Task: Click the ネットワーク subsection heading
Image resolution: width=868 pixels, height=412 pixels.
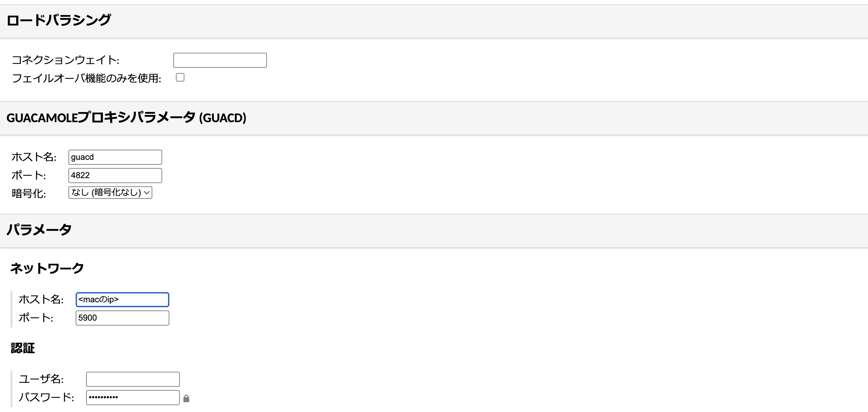Action: point(47,268)
